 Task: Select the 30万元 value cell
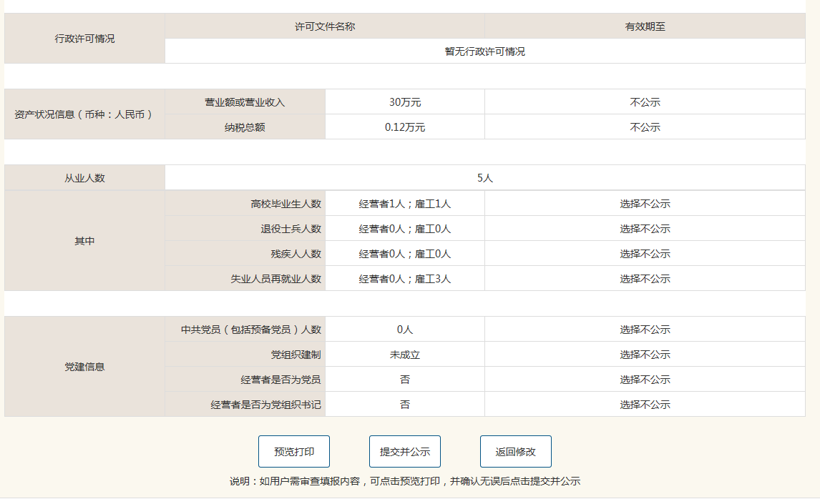coord(405,102)
